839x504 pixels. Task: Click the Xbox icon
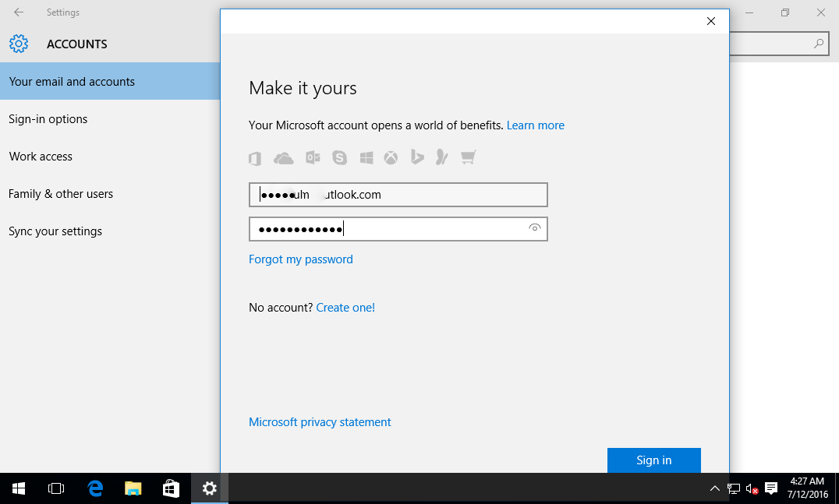[x=391, y=157]
